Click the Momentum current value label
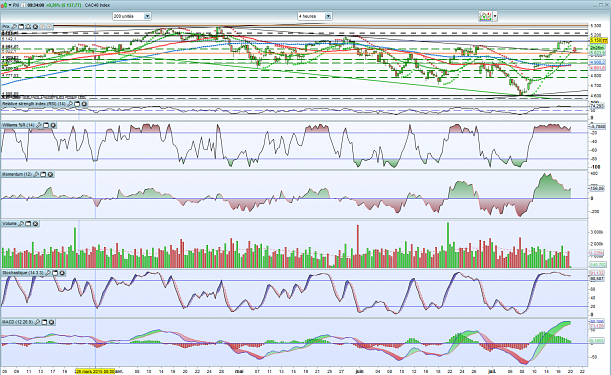The width and height of the screenshot is (611, 375). (597, 188)
